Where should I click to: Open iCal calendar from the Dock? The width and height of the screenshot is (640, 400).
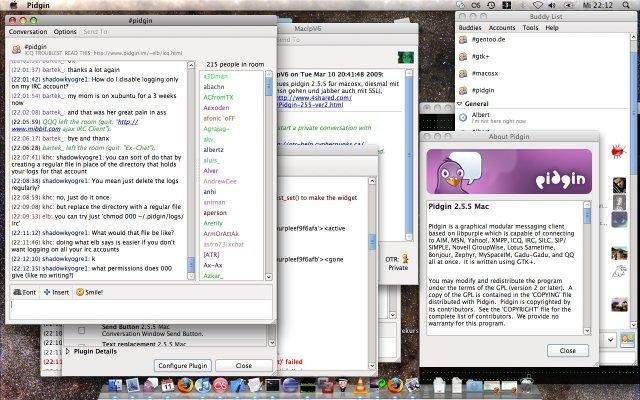click(167, 385)
